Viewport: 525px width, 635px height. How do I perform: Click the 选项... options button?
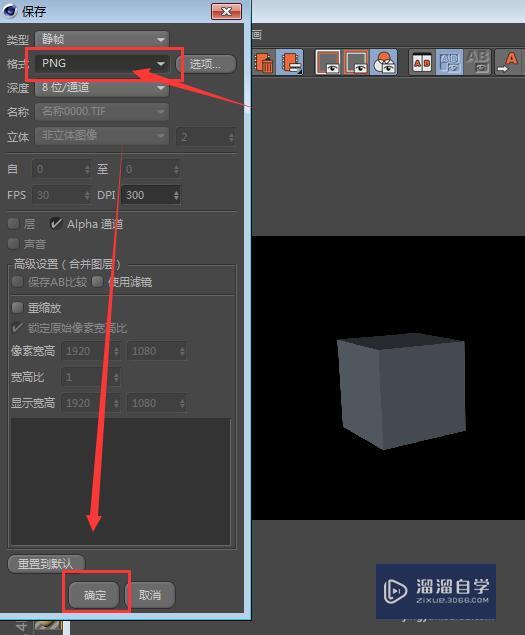coord(206,64)
